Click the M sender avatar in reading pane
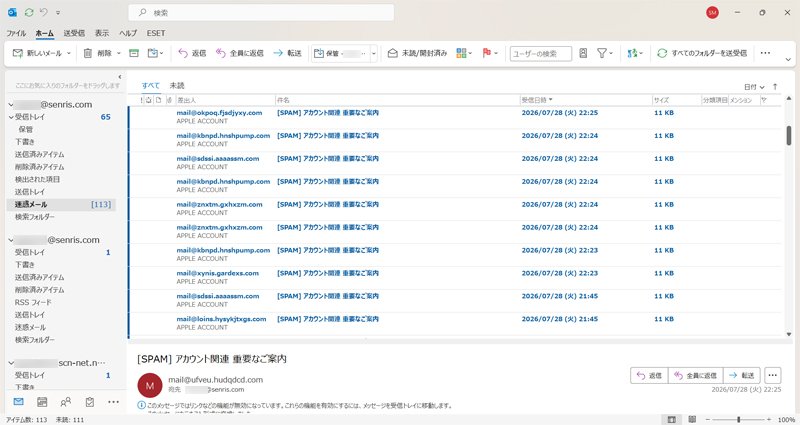 [x=150, y=386]
